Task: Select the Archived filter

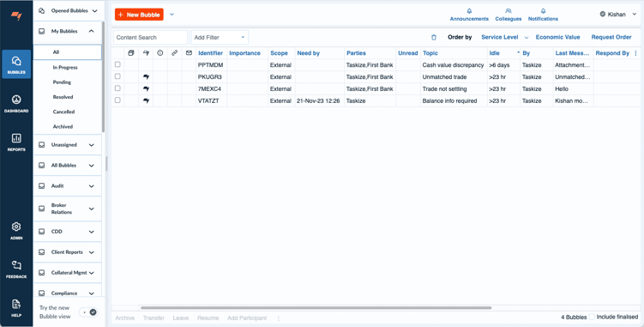Action: coord(63,127)
